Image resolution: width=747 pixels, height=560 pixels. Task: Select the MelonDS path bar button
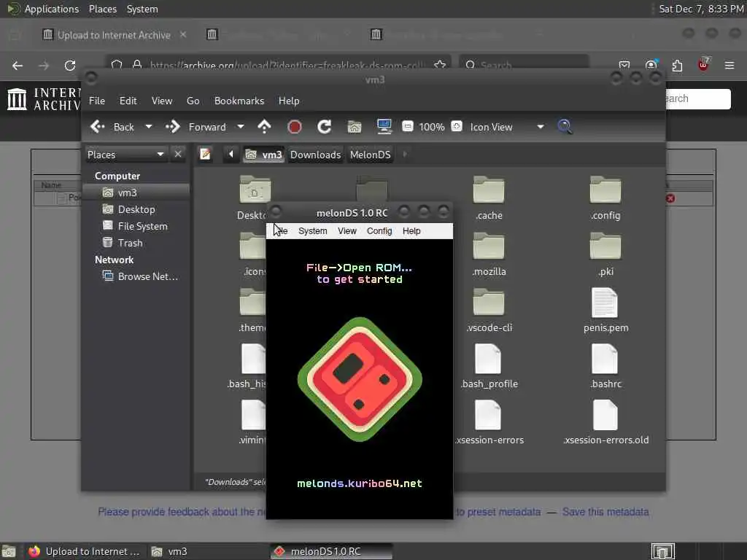[x=370, y=155]
